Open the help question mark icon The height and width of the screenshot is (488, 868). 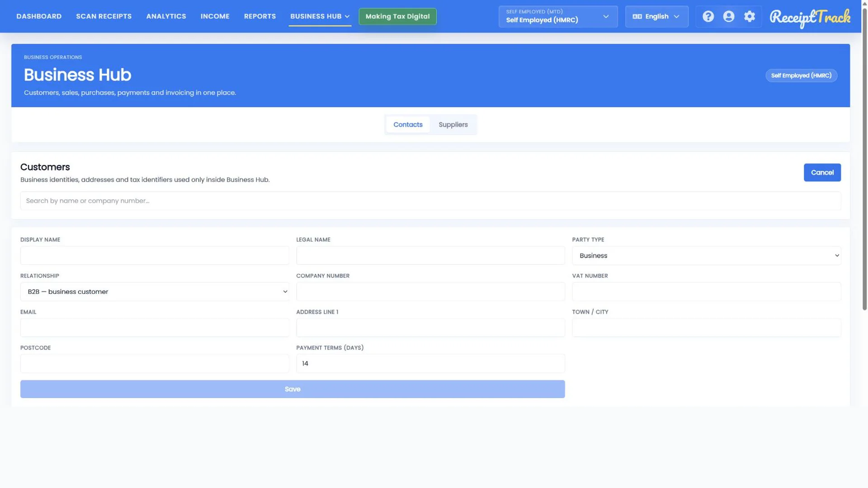point(708,16)
